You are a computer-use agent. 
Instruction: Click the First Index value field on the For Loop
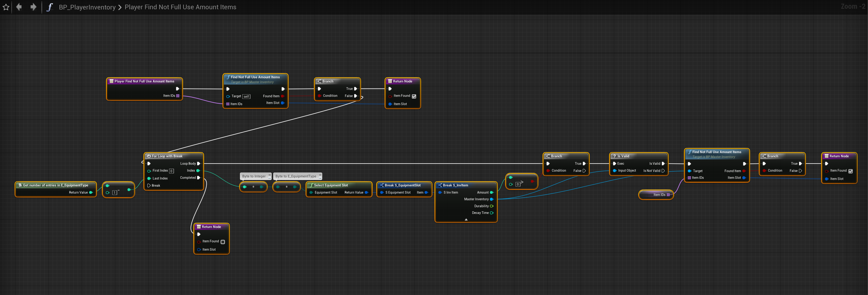171,171
